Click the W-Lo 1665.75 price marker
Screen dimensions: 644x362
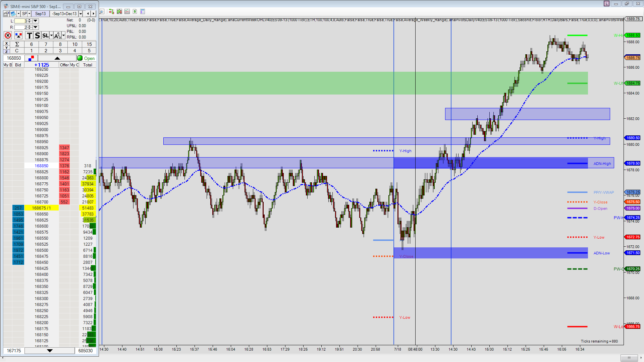[633, 326]
